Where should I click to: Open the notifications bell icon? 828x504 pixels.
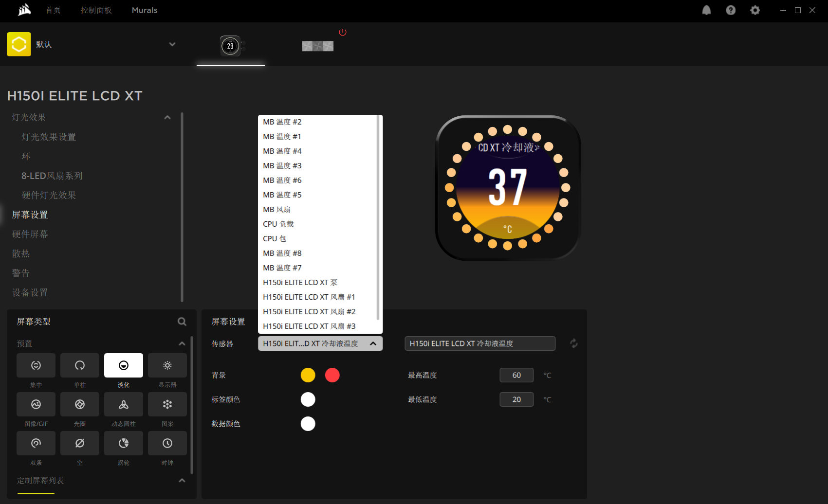tap(706, 10)
